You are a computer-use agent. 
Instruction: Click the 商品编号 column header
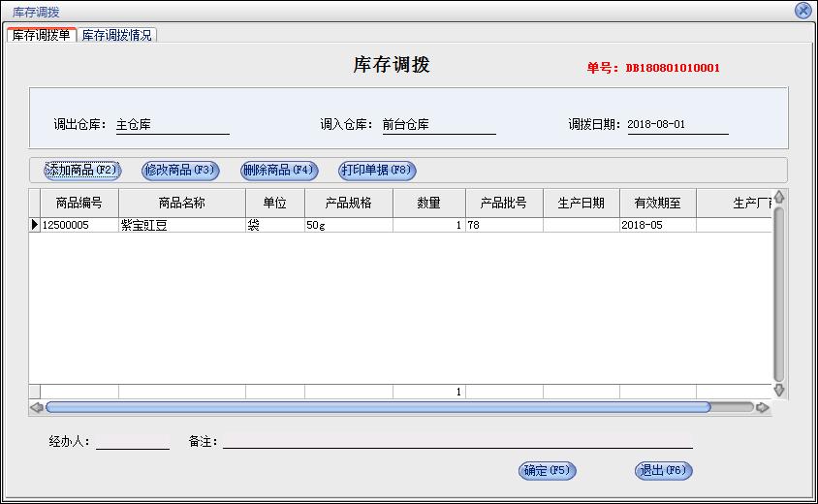coord(79,204)
